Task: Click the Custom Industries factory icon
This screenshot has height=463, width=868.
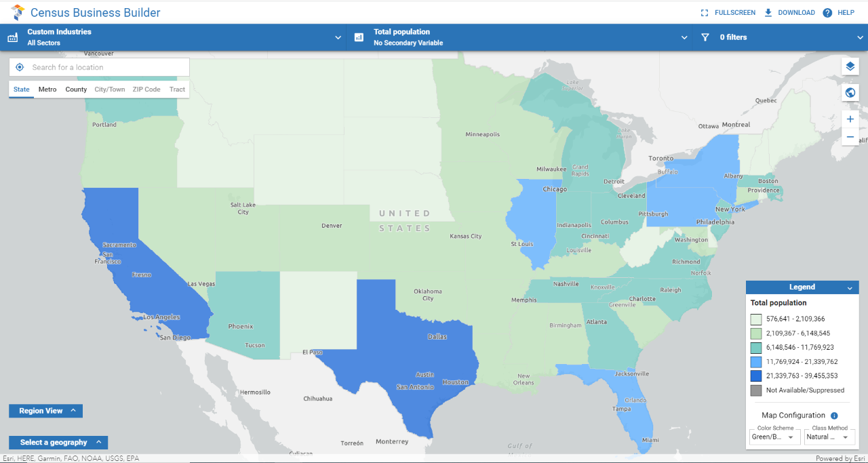Action: 13,37
